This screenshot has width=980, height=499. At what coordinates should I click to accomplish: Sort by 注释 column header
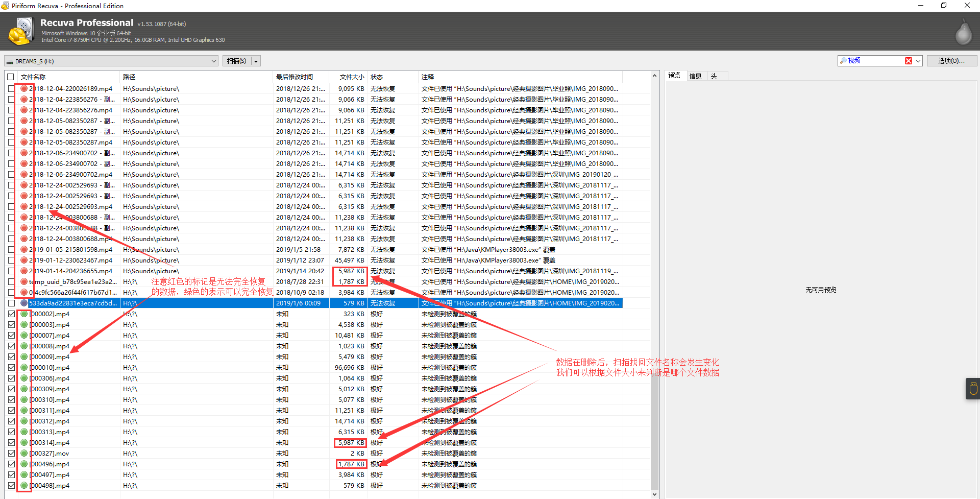coord(521,77)
